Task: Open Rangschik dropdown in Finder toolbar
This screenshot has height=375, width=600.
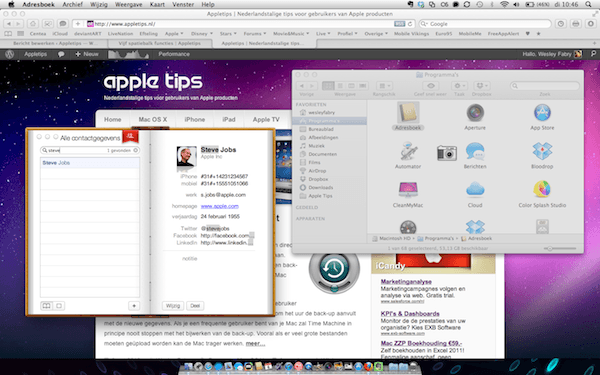Action: [384, 86]
